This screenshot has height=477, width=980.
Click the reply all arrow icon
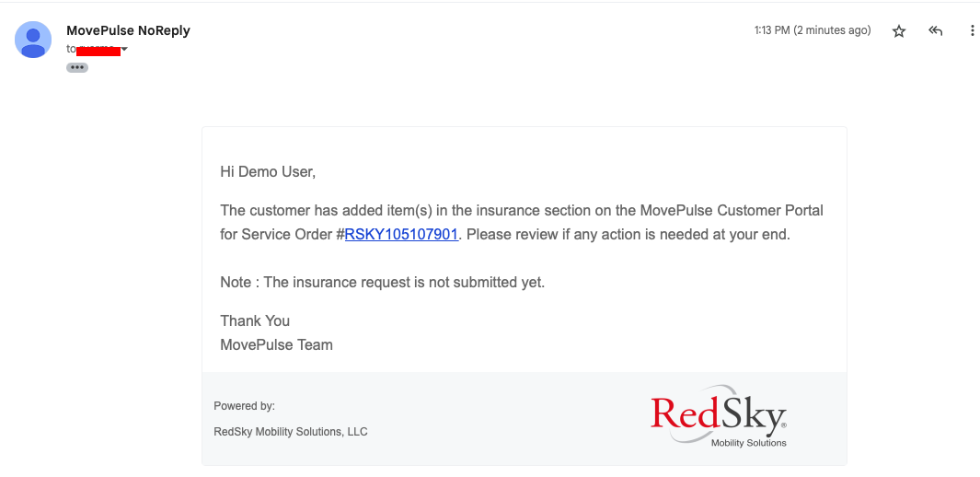click(x=935, y=30)
